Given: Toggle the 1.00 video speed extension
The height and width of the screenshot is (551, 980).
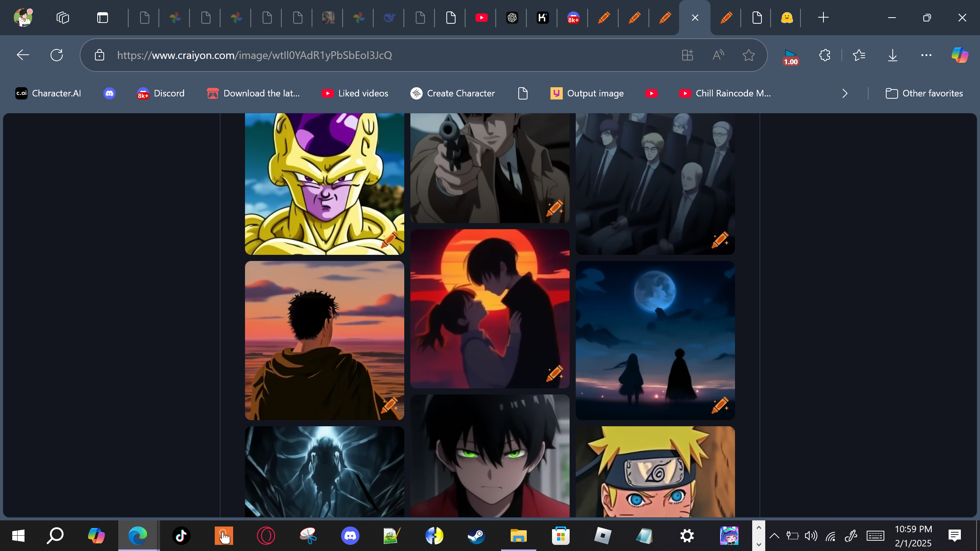Looking at the screenshot, I should [791, 57].
